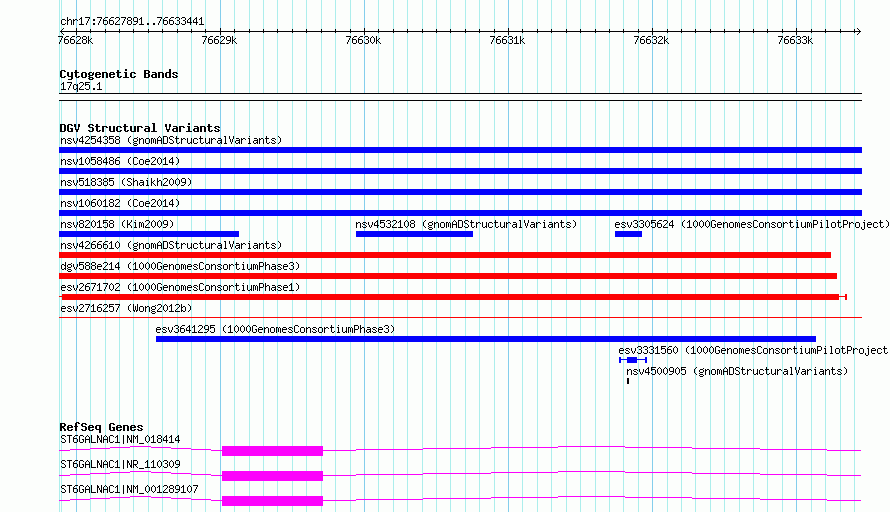Click the chr17:76627891..76633441 region text
The image size is (890, 512).
[x=132, y=21]
